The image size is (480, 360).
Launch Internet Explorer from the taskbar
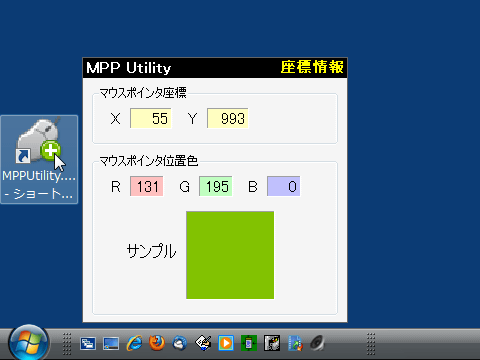[134, 343]
